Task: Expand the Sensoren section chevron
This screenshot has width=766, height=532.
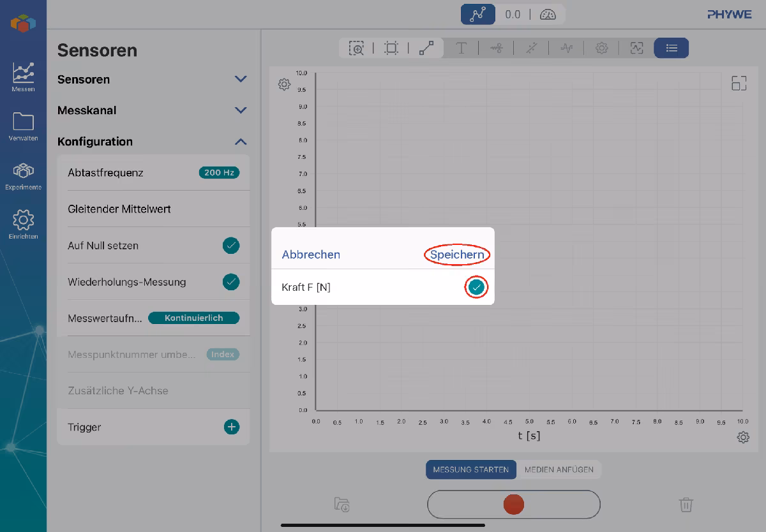Action: click(x=241, y=79)
